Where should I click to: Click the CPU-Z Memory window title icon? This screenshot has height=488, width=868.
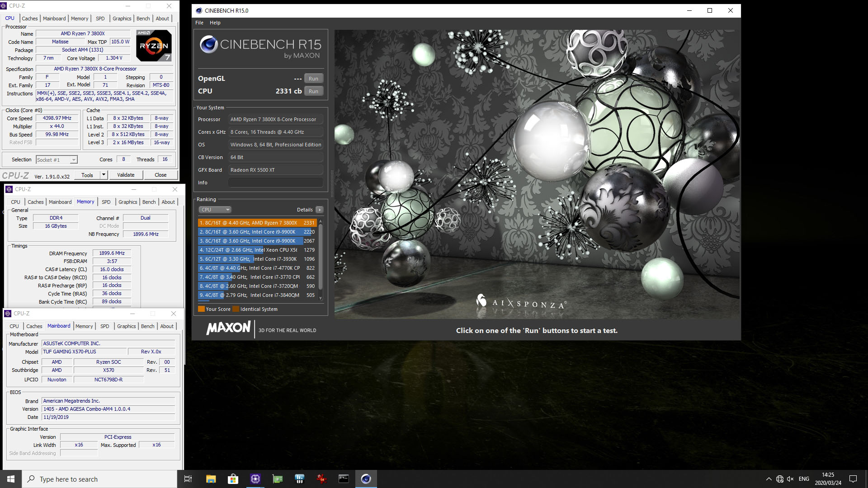(9, 189)
